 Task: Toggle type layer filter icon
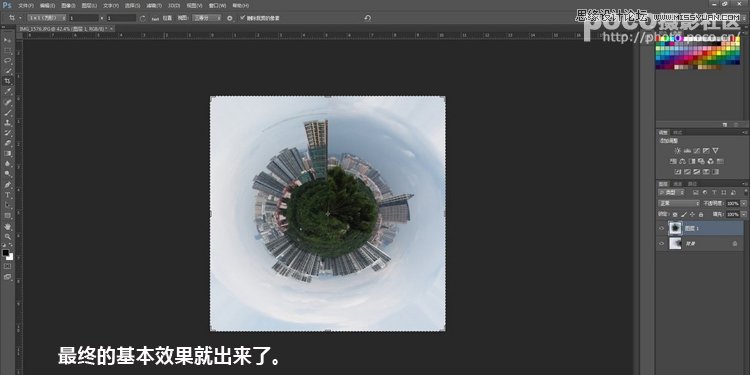713,192
